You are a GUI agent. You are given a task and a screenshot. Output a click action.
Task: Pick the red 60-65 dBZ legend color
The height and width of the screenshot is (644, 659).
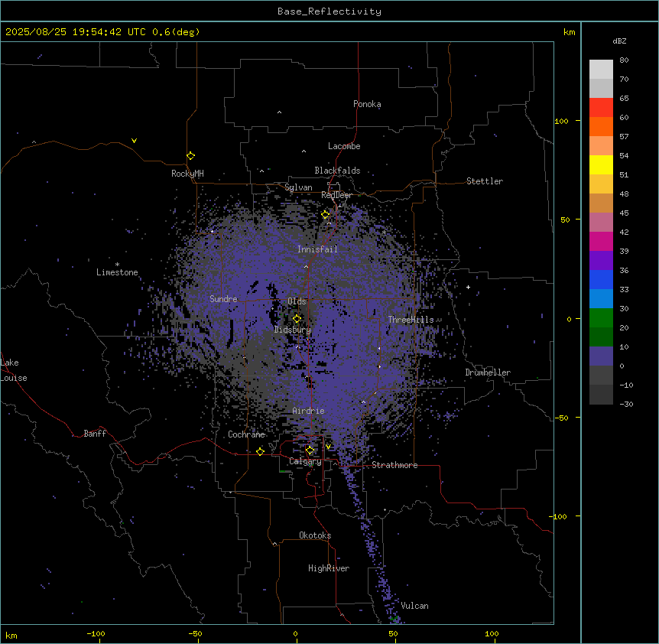[601, 108]
